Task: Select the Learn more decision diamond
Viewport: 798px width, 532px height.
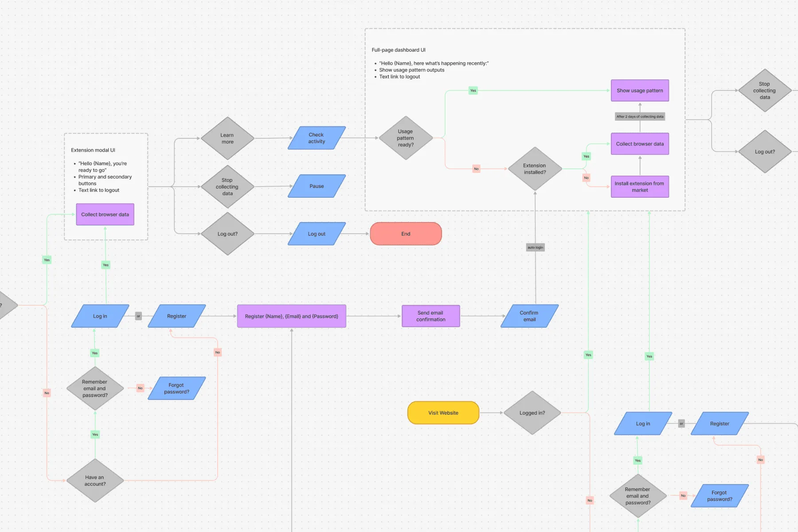Action: click(227, 138)
